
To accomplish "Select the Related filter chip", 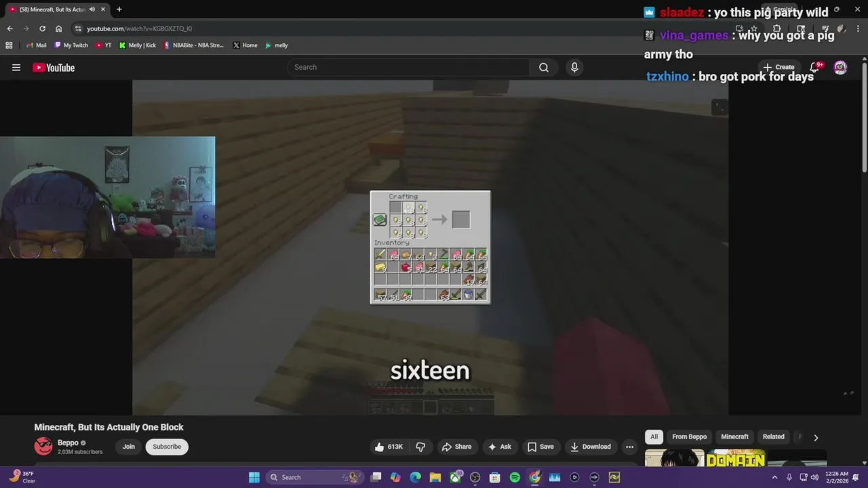I will (773, 436).
